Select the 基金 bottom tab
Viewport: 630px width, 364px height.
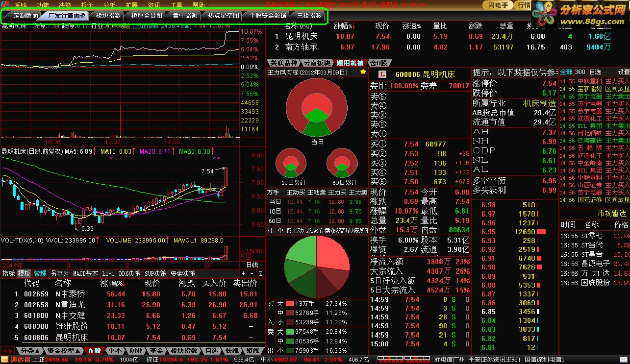pos(156,350)
